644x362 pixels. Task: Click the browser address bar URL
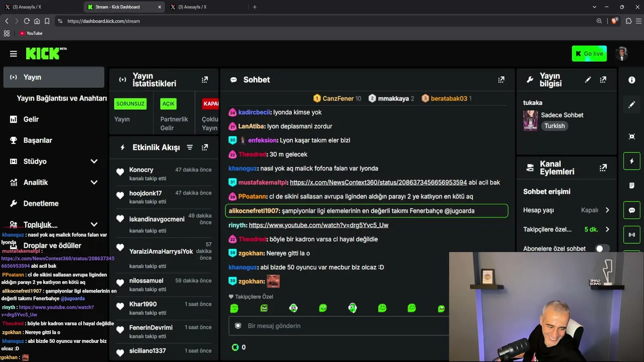pos(104,21)
